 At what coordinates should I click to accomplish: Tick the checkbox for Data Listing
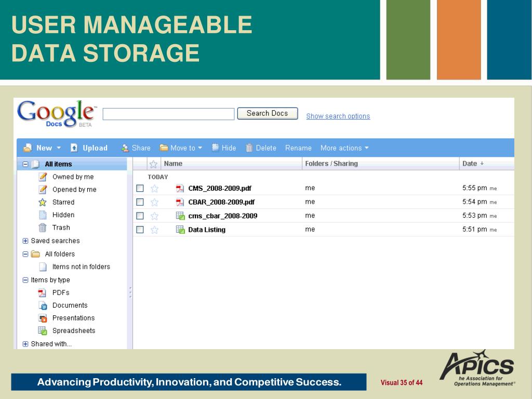point(140,230)
